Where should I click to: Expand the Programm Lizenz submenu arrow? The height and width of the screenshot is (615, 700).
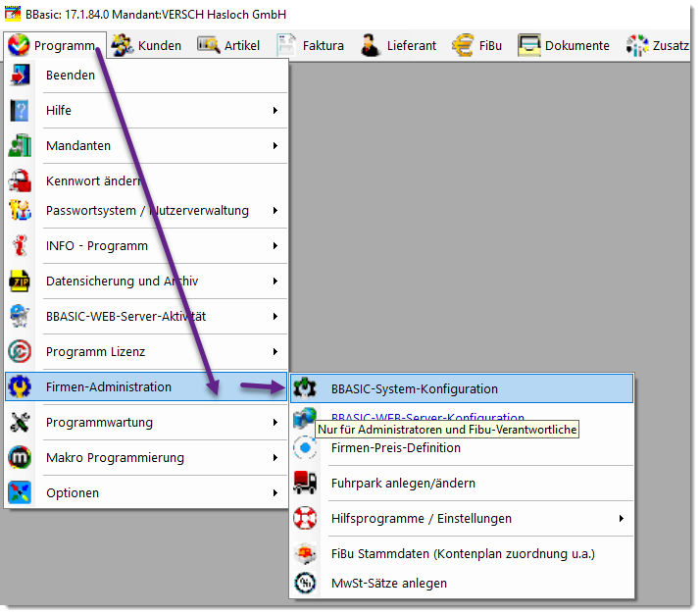tap(275, 351)
